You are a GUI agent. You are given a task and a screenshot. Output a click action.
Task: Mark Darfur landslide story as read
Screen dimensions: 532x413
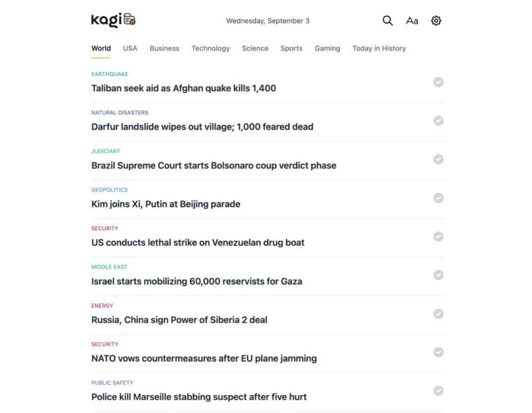438,121
